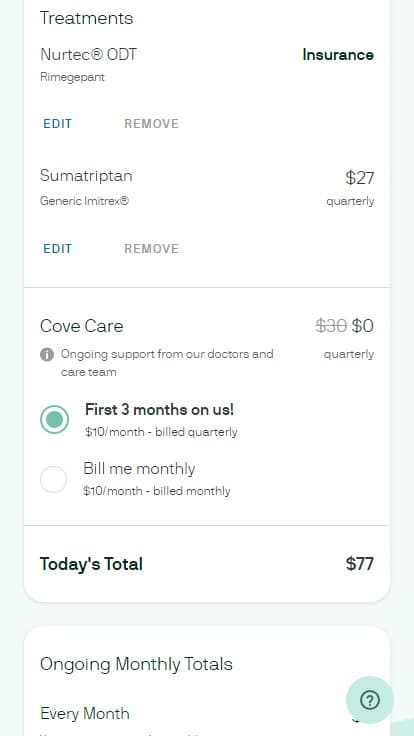Click the struck-through $30 Cove Care price

click(331, 326)
